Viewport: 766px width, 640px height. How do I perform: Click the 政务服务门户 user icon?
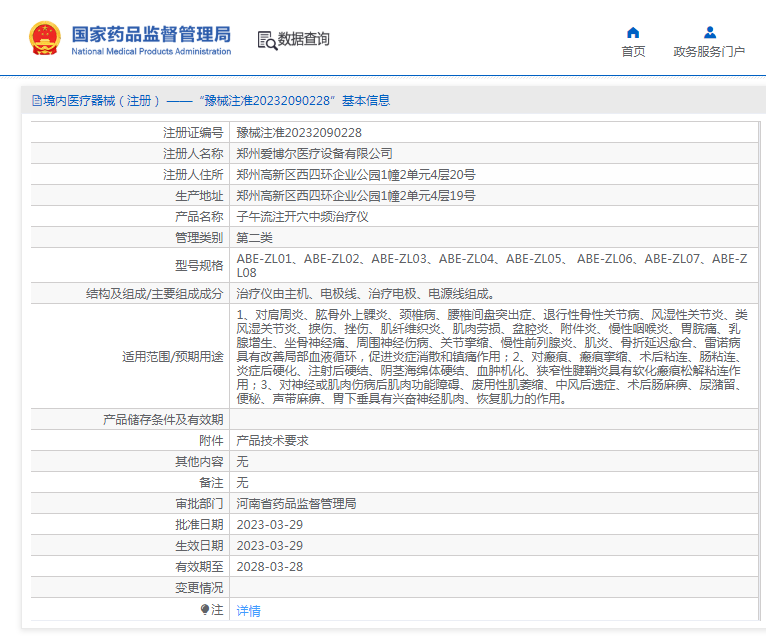pyautogui.click(x=710, y=33)
